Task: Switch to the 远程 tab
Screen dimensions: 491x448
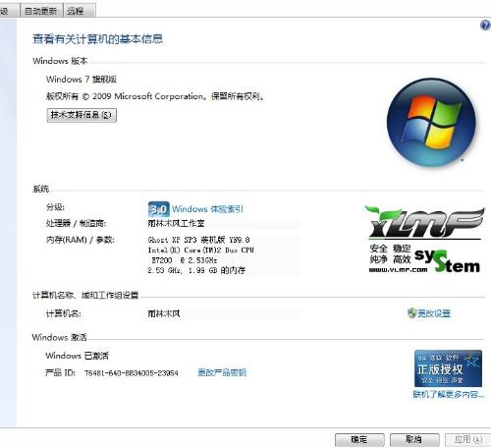Action: pos(79,11)
